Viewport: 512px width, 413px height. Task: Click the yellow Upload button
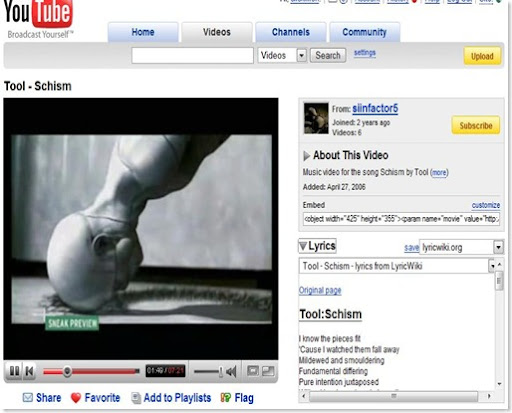click(482, 56)
